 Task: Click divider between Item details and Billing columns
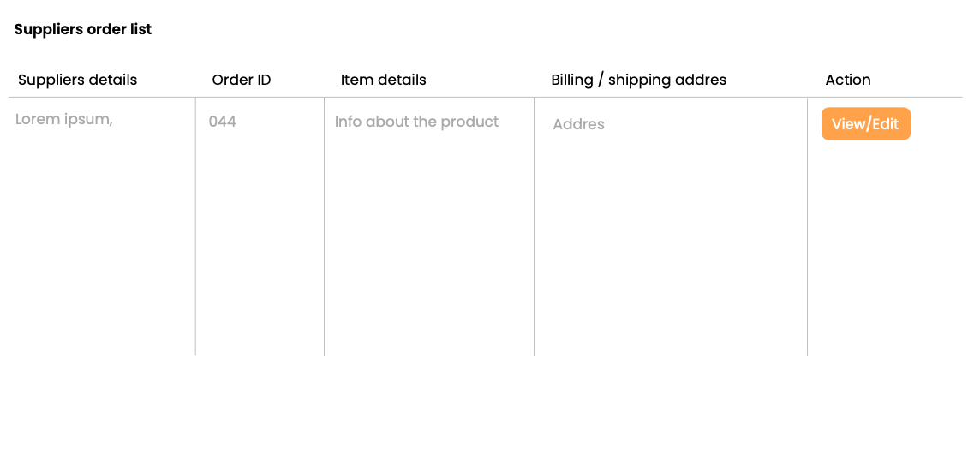tap(535, 227)
